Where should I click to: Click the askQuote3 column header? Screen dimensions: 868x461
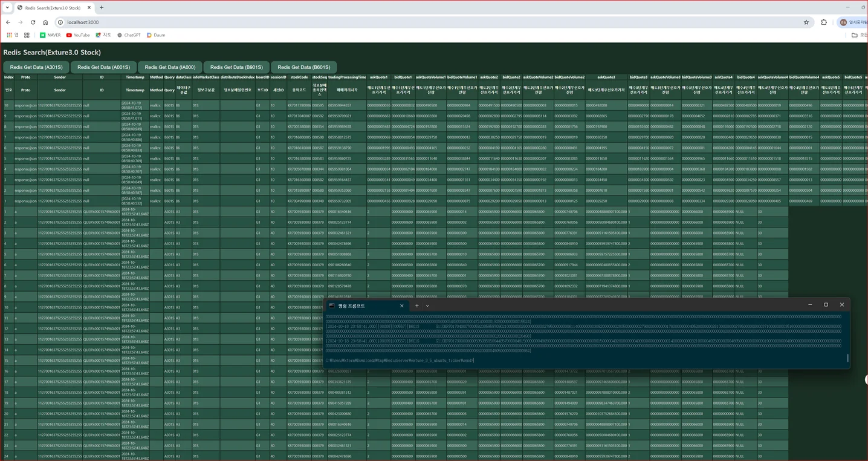(x=606, y=77)
